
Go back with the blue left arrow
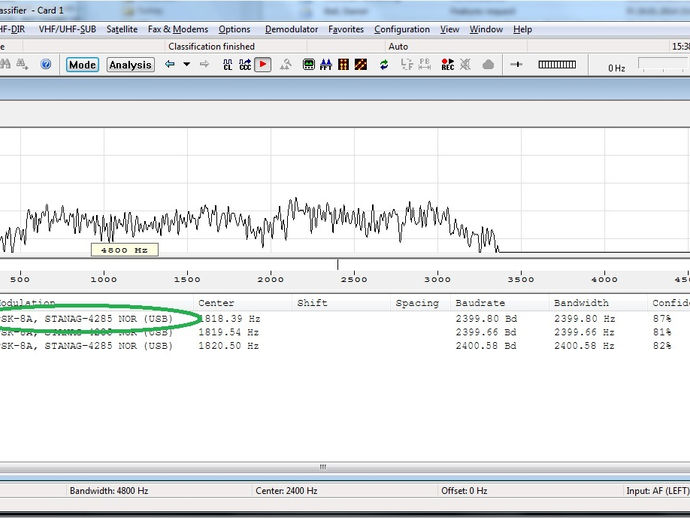(x=169, y=64)
